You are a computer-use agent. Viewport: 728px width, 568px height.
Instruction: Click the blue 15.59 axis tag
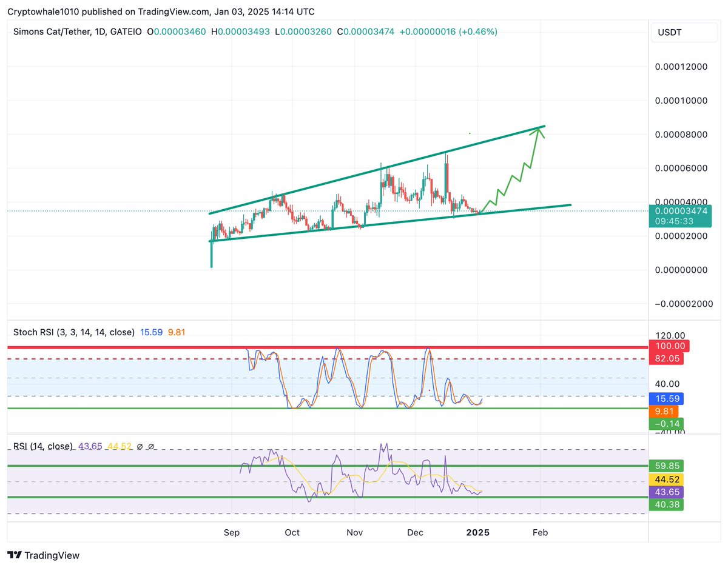coord(666,399)
